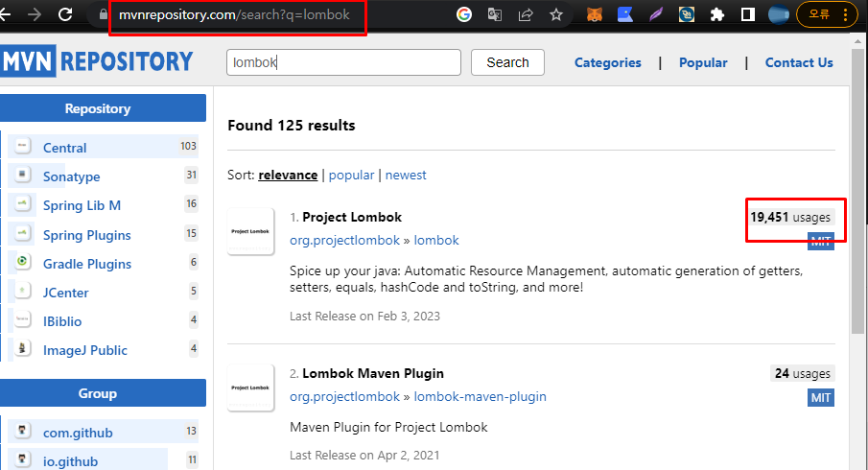Click the Spring Lib M icon

tap(22, 203)
